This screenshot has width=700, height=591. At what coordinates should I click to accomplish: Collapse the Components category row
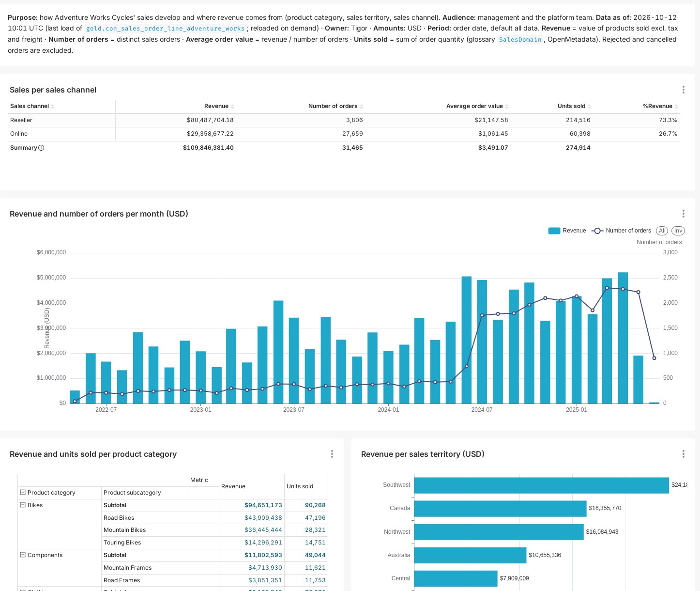point(22,555)
